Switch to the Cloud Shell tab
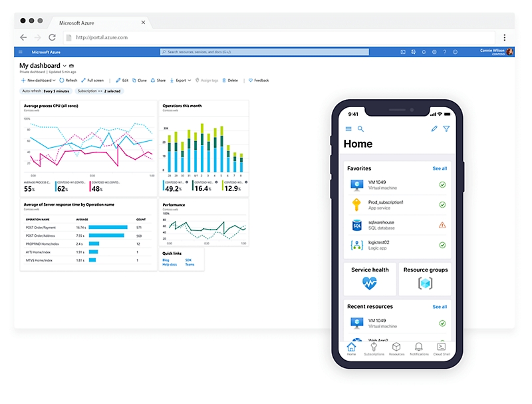Viewport: 532px width, 404px height. coord(441,349)
